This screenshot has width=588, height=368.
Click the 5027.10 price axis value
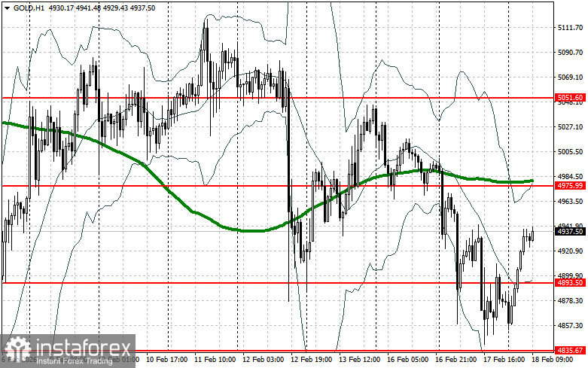(571, 127)
